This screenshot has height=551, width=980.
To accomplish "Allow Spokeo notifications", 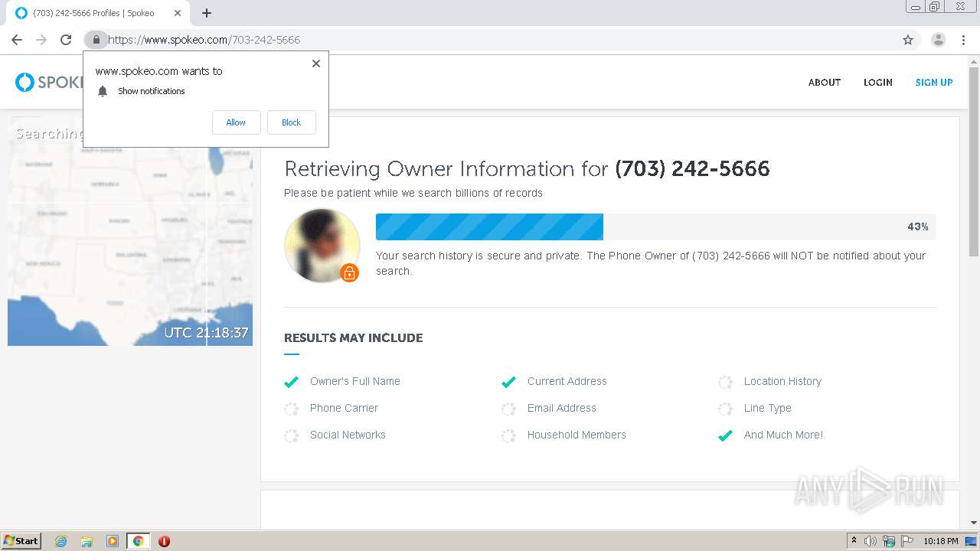I will pyautogui.click(x=236, y=122).
